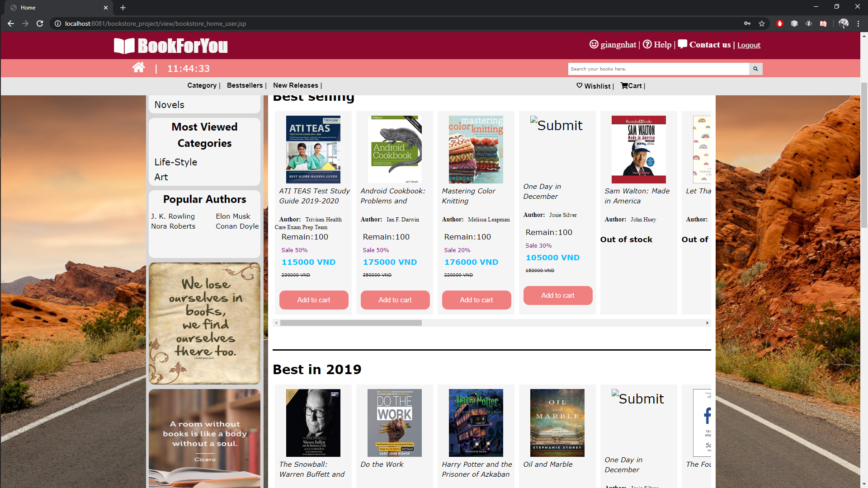Click in the book search field
The width and height of the screenshot is (868, 488).
[x=658, y=69]
